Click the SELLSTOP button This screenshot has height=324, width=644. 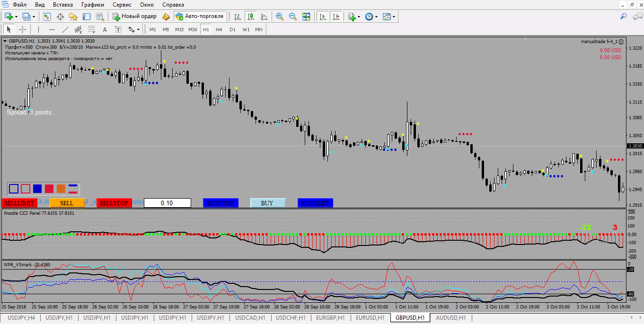tap(114, 203)
